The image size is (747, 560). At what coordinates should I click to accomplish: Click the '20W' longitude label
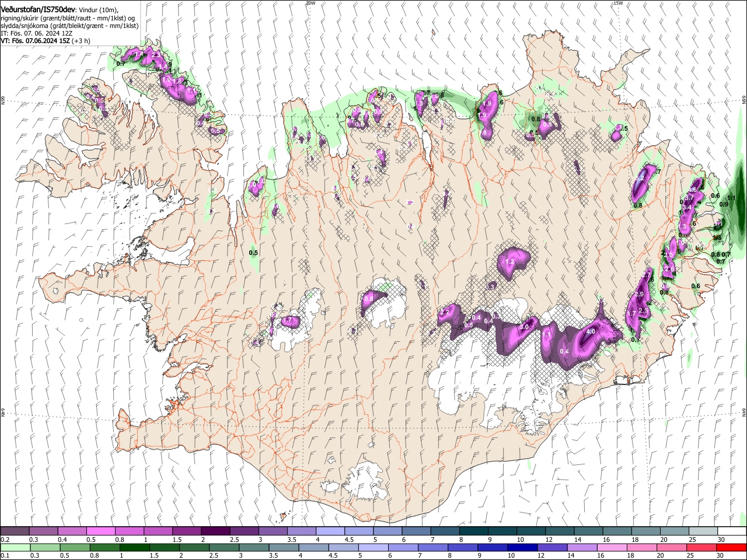pos(310,3)
